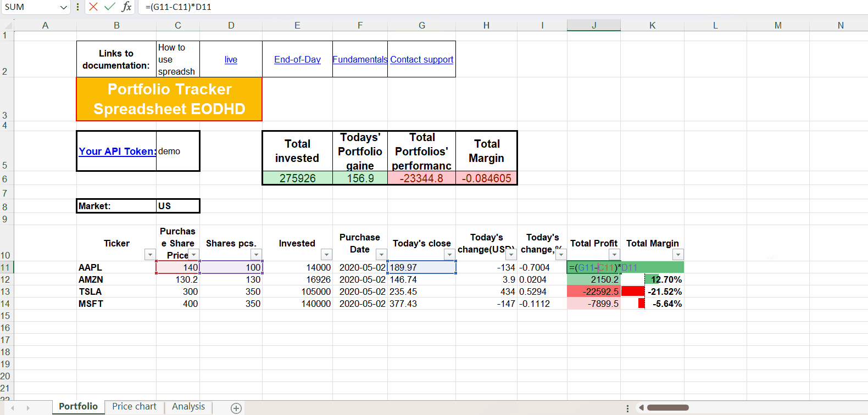The height and width of the screenshot is (415, 868).
Task: Follow the Your API Token link
Action: click(x=117, y=152)
